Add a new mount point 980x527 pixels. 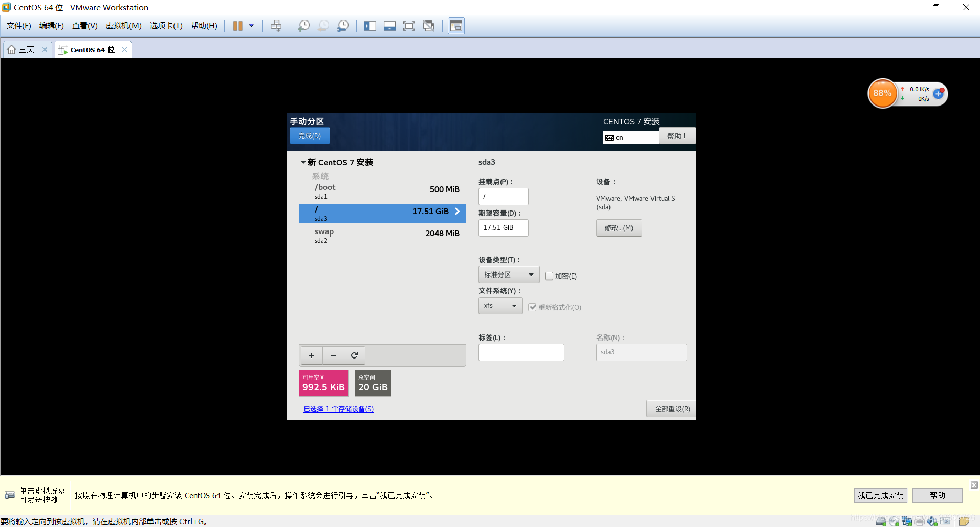tap(312, 355)
